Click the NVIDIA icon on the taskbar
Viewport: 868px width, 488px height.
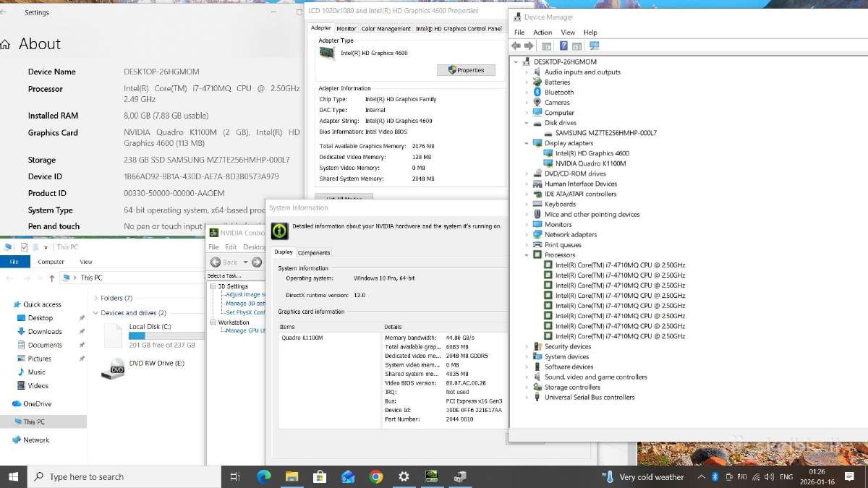click(x=432, y=476)
